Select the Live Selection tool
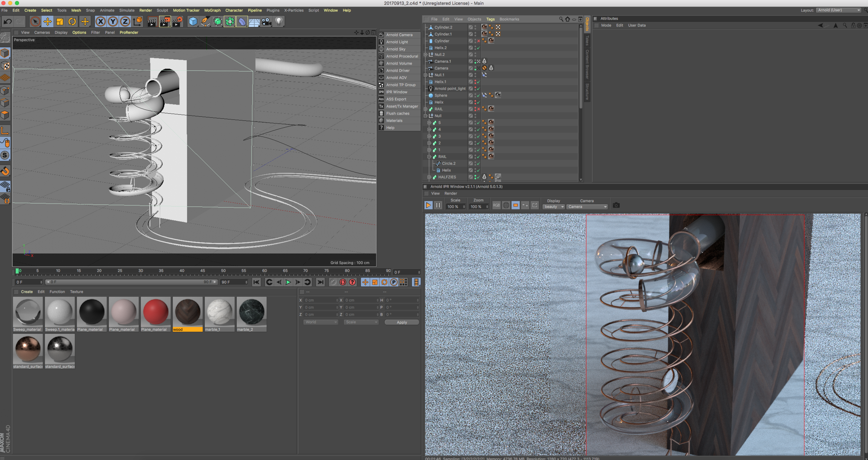 [35, 22]
